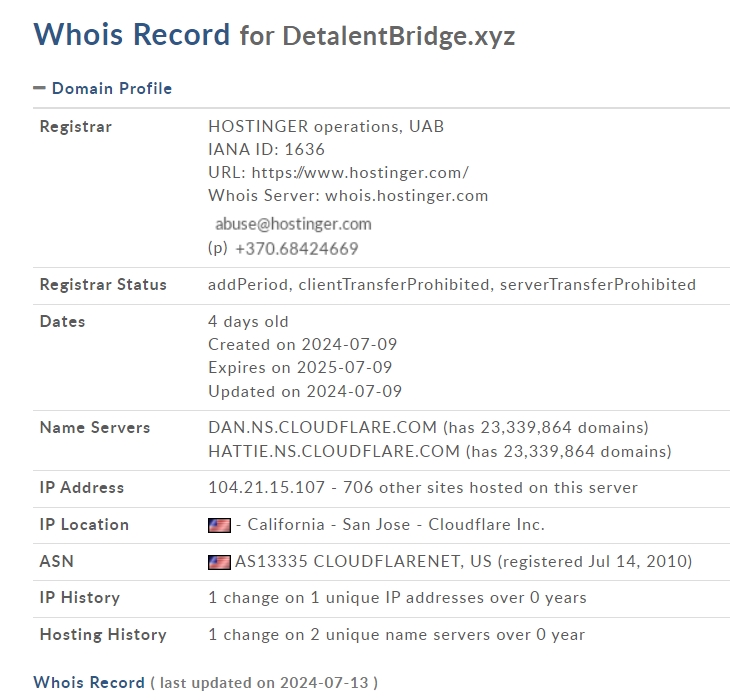Collapse the Domain Profile section
The height and width of the screenshot is (700, 730).
tap(39, 88)
